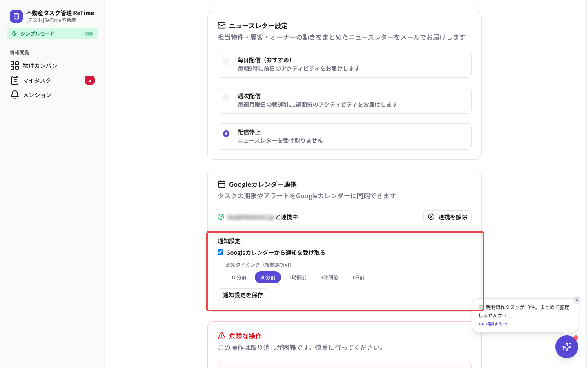Click the ReTime app logo icon
The width and height of the screenshot is (588, 368).
(x=16, y=16)
